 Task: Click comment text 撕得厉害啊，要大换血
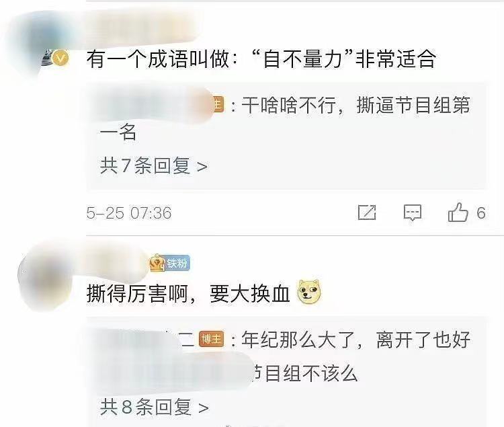point(188,294)
